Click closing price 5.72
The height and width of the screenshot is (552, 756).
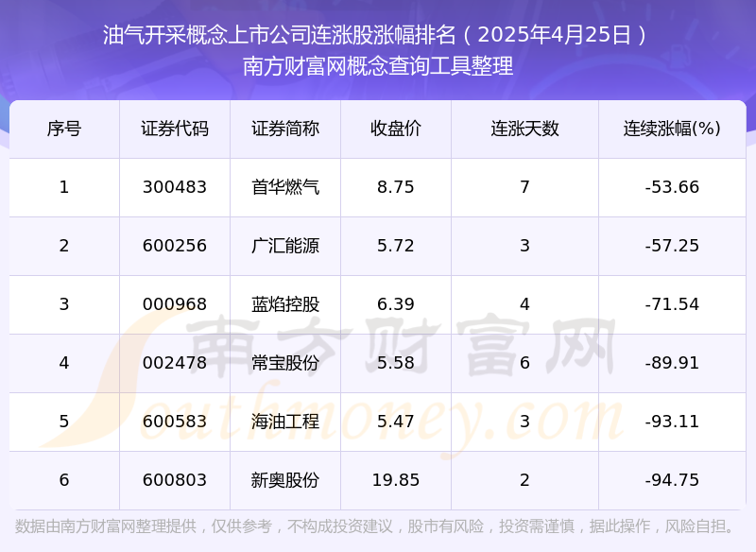coord(395,246)
